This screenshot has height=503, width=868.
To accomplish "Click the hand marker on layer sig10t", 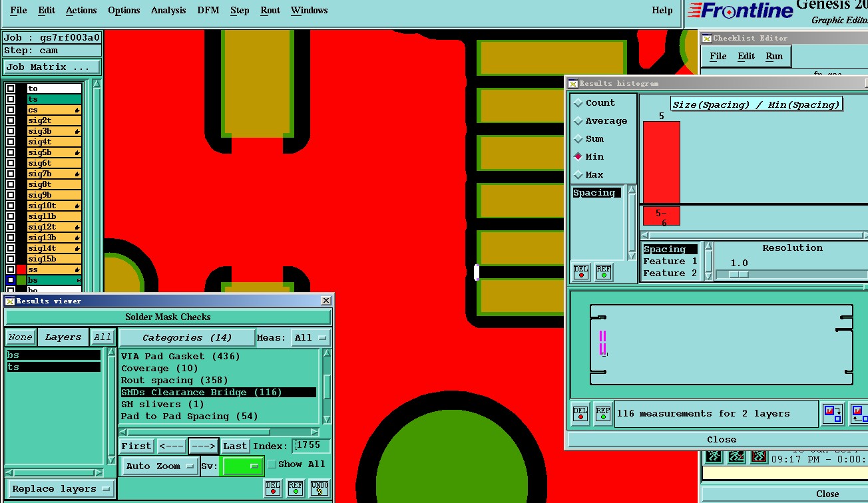I will pyautogui.click(x=77, y=206).
